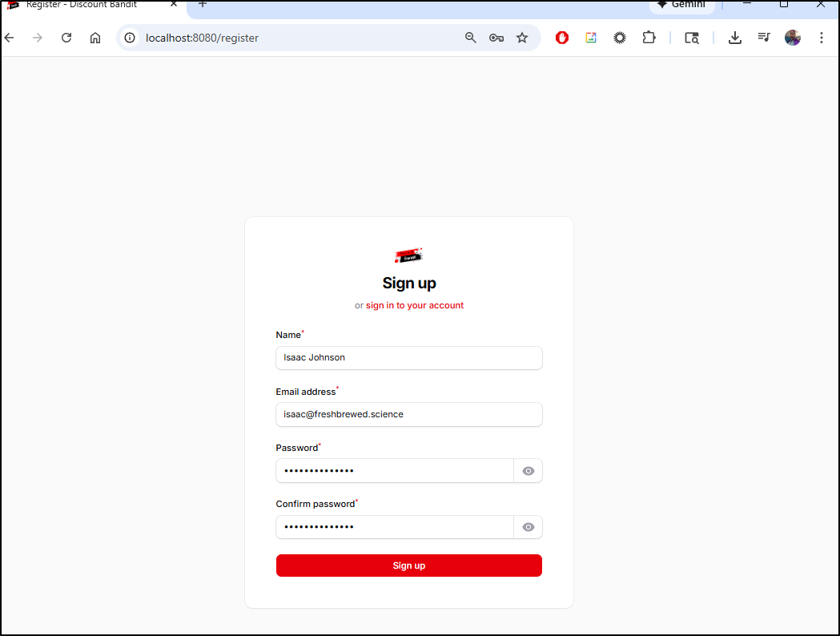Reveal the Confirm password field via eye icon

pyautogui.click(x=529, y=527)
